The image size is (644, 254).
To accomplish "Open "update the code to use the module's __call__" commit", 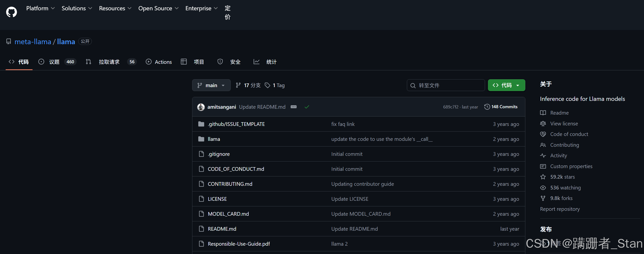I will click(382, 139).
